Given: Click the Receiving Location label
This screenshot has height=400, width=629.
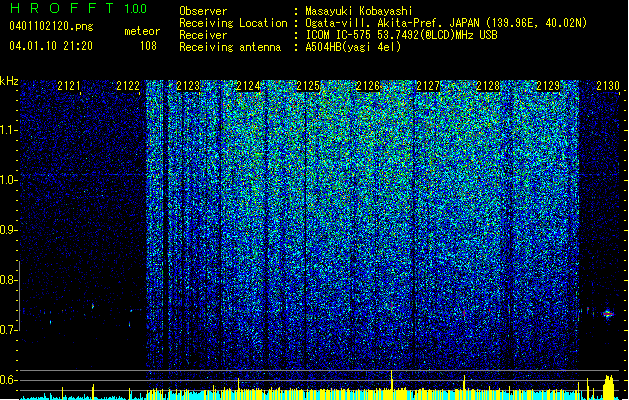Looking at the screenshot, I should point(233,23).
